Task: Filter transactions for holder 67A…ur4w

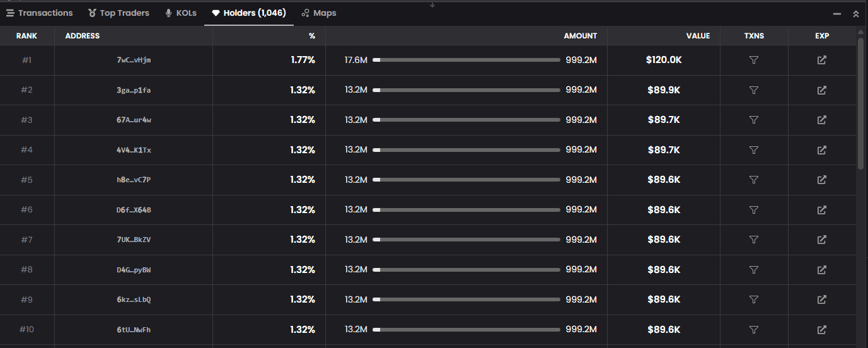Action: [753, 120]
